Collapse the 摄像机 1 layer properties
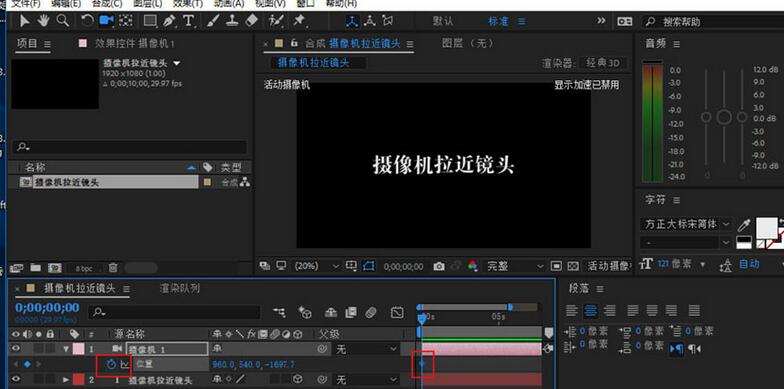This screenshot has height=389, width=784. point(66,349)
